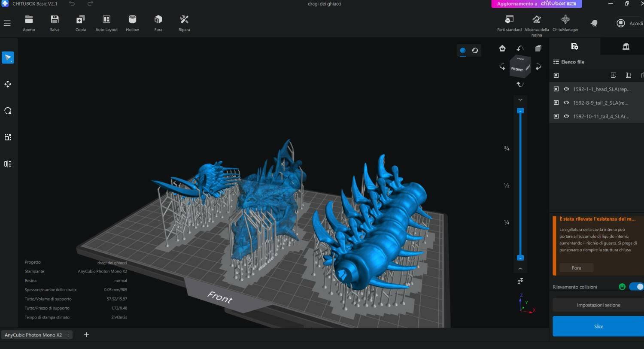Click Aggiornamento a Chitubox Pro banner
The width and height of the screenshot is (644, 349).
click(537, 4)
